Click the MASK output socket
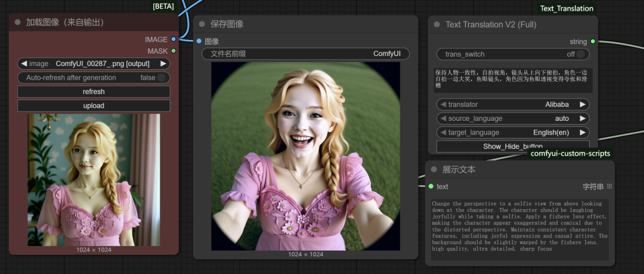The height and width of the screenshot is (274, 644). click(x=174, y=51)
